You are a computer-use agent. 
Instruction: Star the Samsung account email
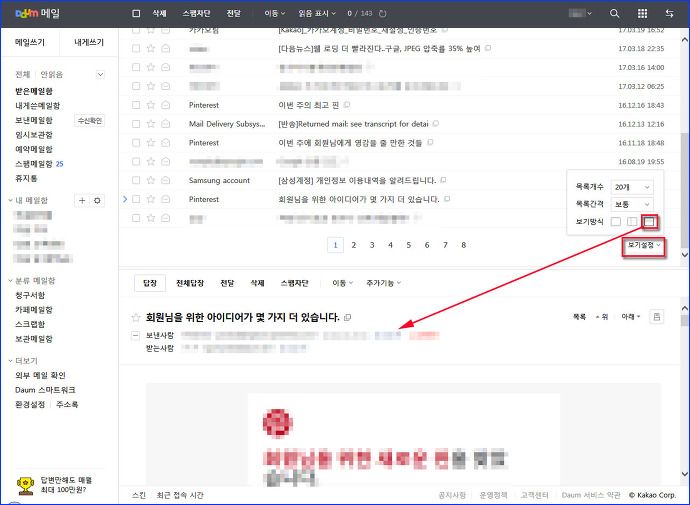(150, 180)
